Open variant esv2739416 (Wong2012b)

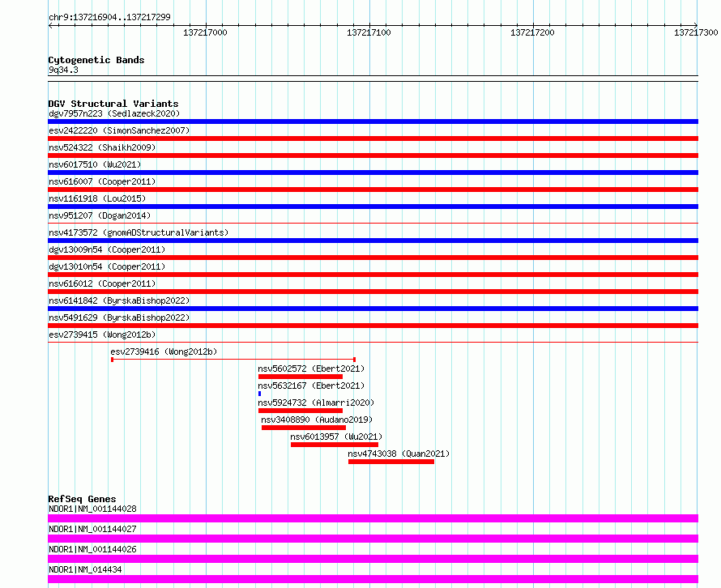[x=164, y=352]
